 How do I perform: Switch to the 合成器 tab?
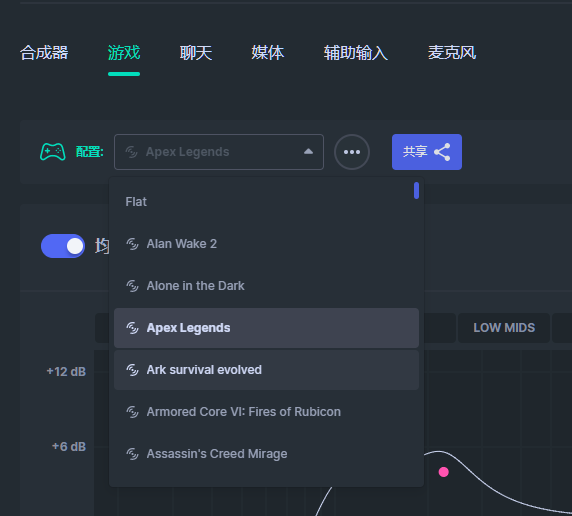44,53
